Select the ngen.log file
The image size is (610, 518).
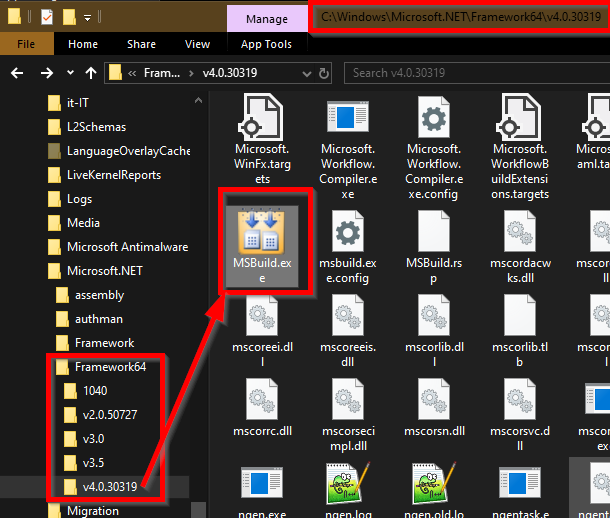pos(348,491)
